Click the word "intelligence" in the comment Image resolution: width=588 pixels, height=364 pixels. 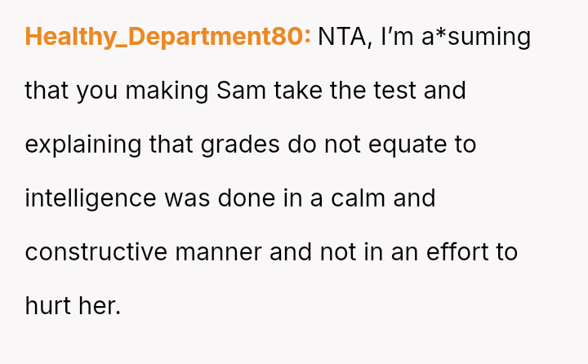coord(91,198)
